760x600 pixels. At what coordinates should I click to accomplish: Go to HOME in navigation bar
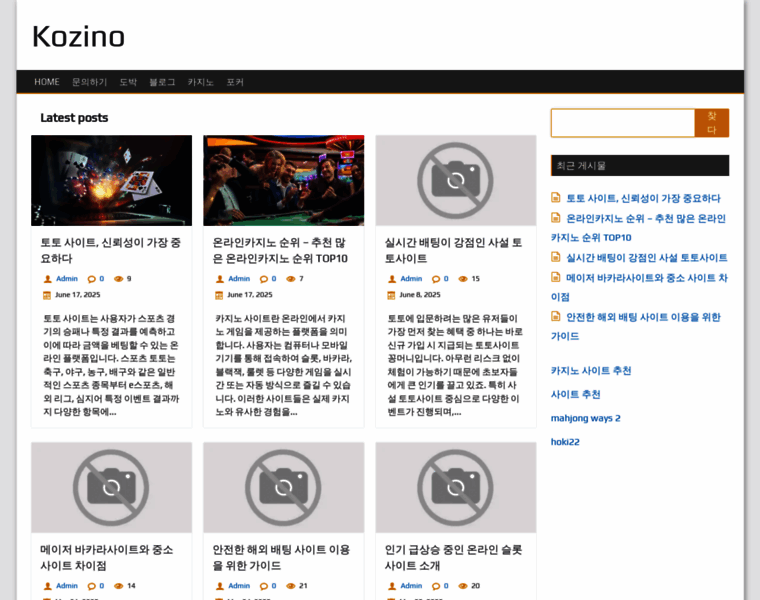(x=47, y=82)
